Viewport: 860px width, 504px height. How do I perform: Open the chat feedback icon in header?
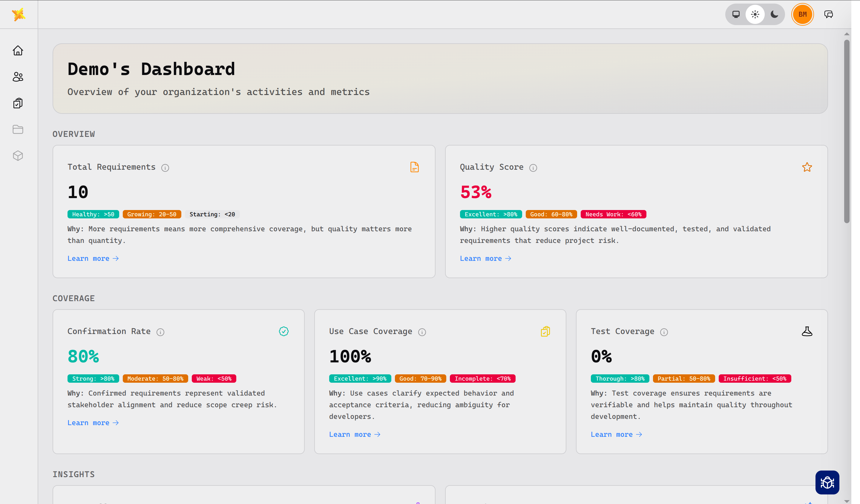(828, 14)
